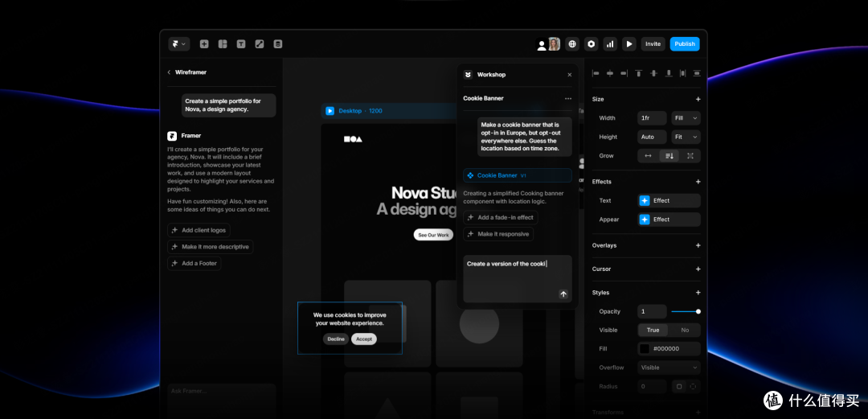This screenshot has width=868, height=419.
Task: Align horizontal center icon
Action: [x=610, y=73]
